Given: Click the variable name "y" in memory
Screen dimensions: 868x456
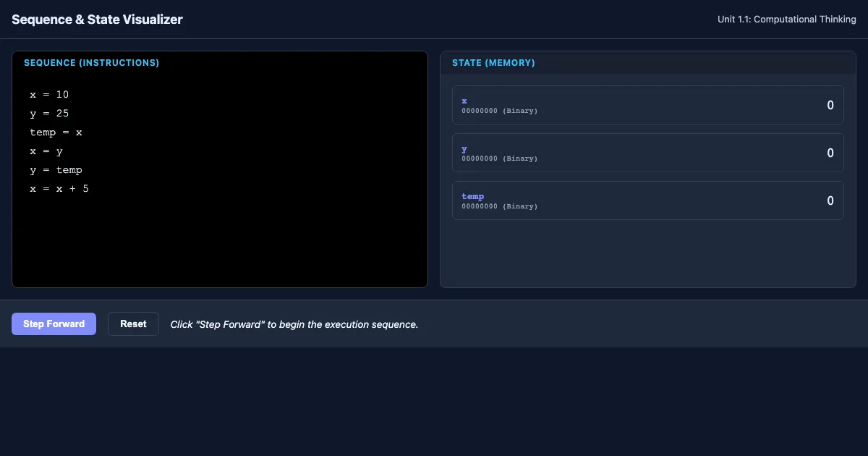Looking at the screenshot, I should pyautogui.click(x=464, y=149).
